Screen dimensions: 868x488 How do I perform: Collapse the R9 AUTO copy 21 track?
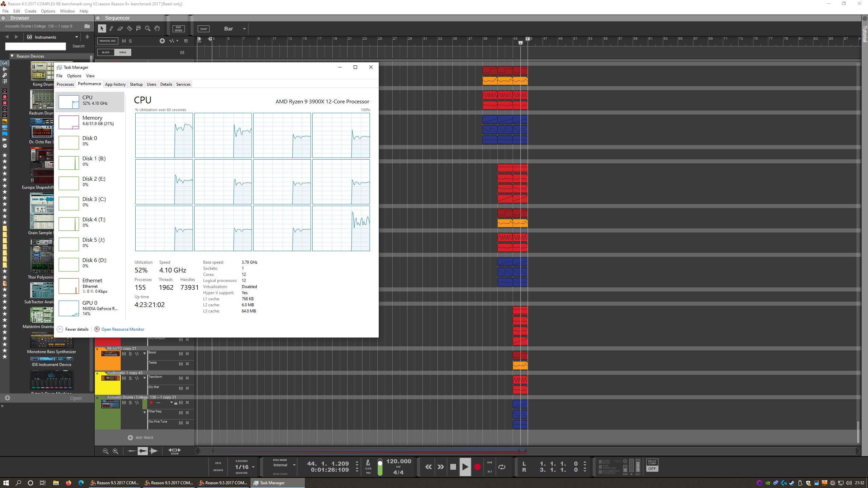pos(97,349)
